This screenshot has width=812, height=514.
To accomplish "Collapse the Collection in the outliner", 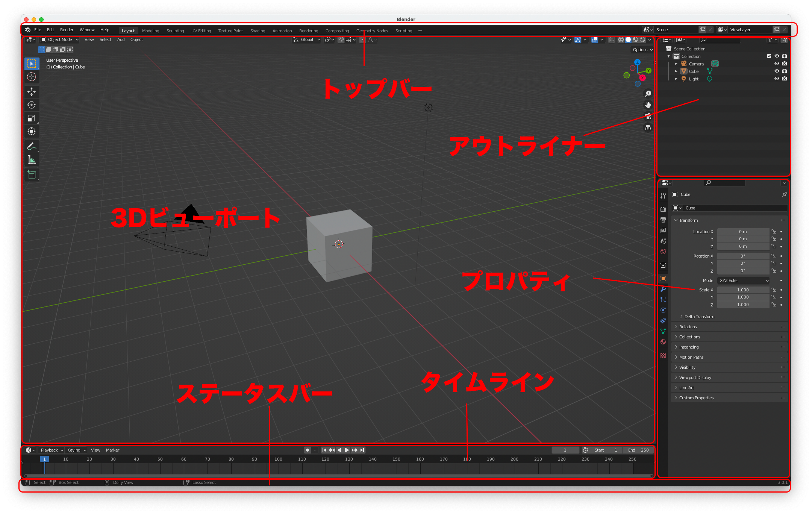I will tap(668, 56).
